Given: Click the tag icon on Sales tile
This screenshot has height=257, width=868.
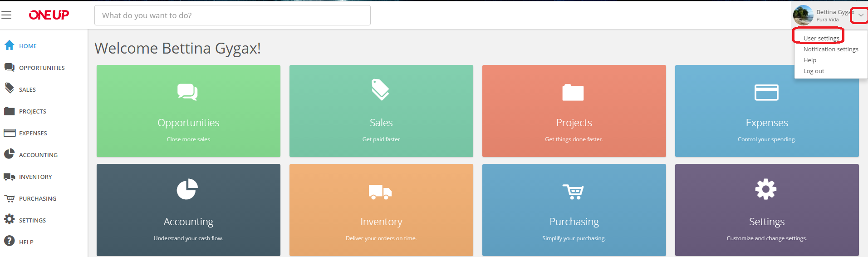Looking at the screenshot, I should pos(380,89).
